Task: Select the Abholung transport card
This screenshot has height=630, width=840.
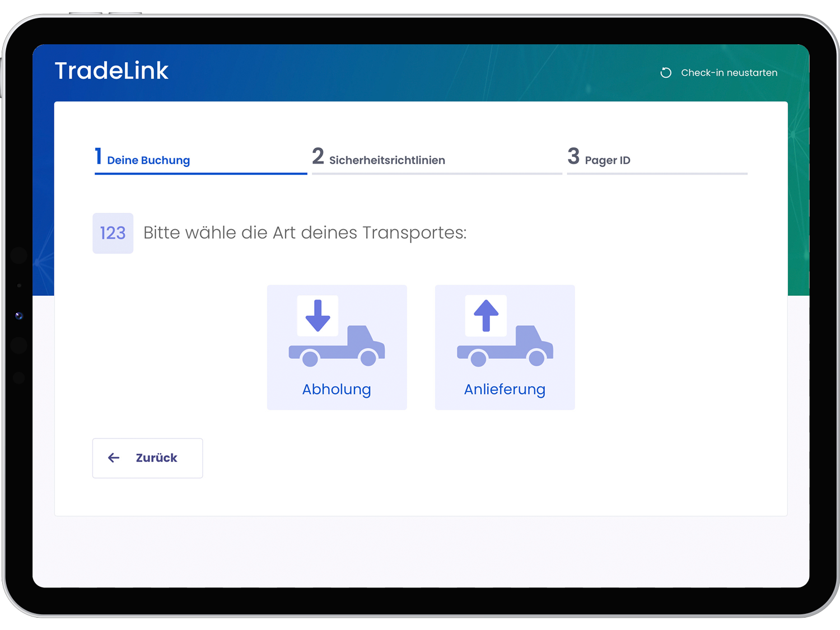Action: [337, 347]
